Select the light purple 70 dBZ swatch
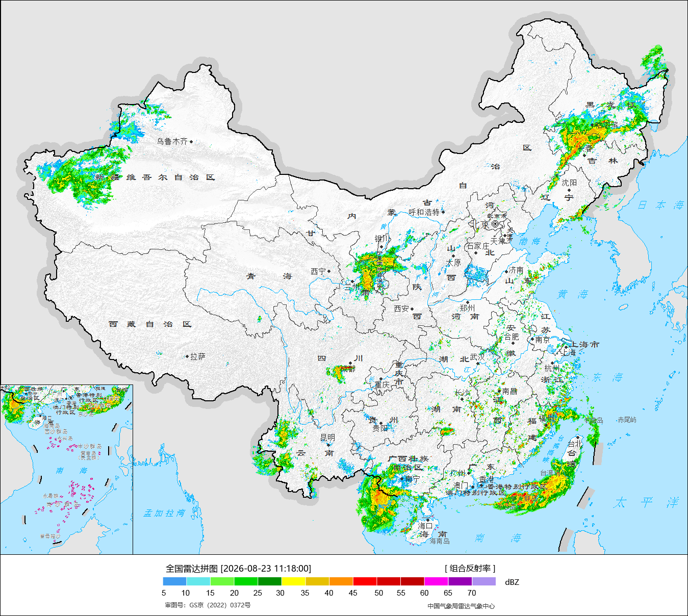The width and height of the screenshot is (688, 616). (x=484, y=581)
